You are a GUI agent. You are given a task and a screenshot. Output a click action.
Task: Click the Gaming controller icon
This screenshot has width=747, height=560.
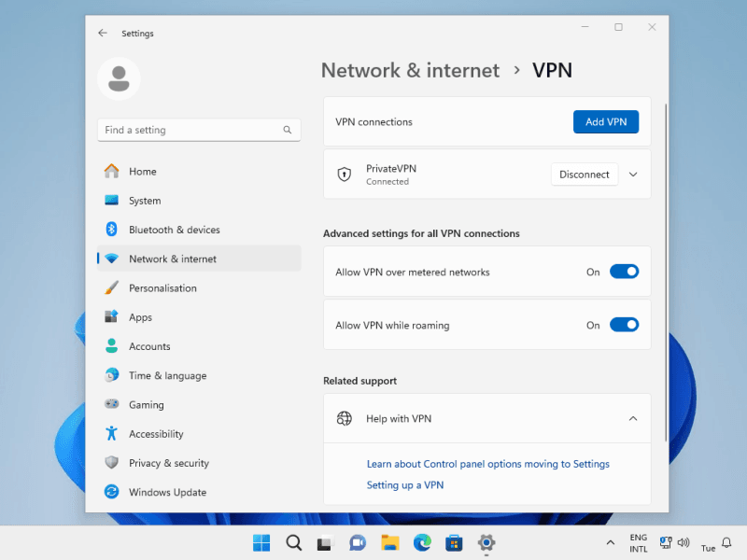pyautogui.click(x=111, y=405)
